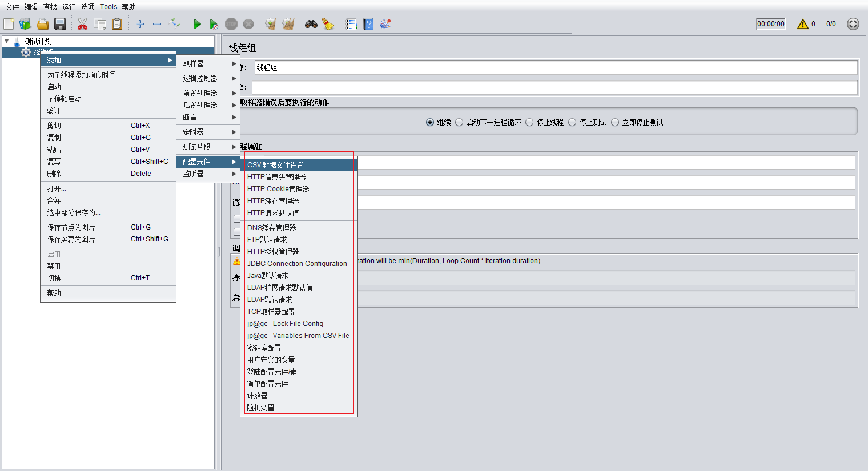Click the icon right of Help
This screenshot has height=471, width=868.
click(x=385, y=24)
